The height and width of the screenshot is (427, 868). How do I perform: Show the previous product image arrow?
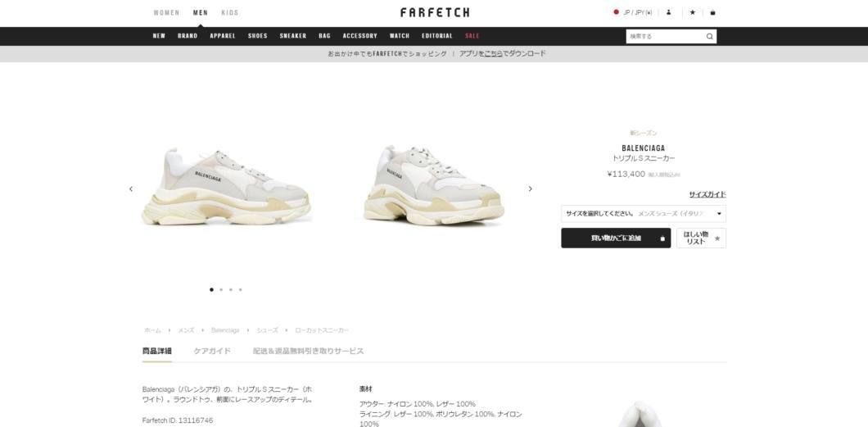[131, 189]
